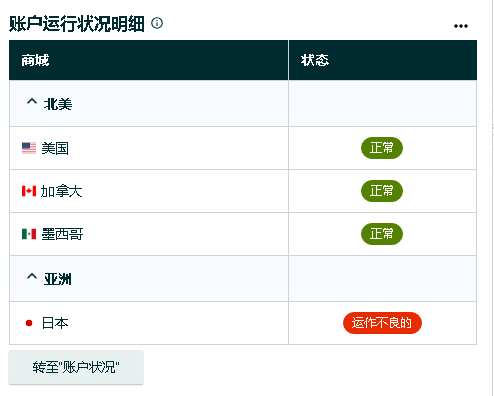The image size is (494, 396).
Task: Click the 转至"账户状况" button
Action: 76,367
